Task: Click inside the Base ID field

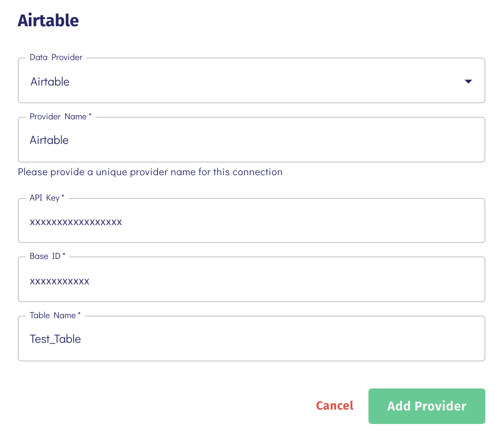Action: 251,279
